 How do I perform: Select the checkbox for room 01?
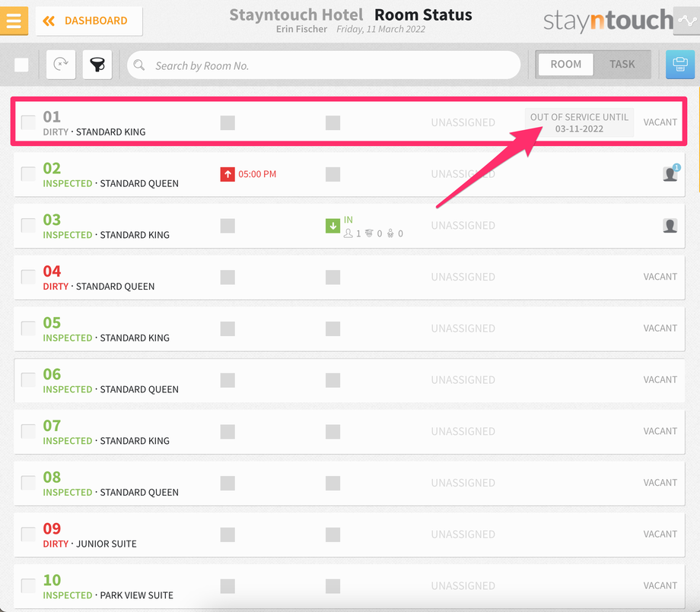(28, 122)
